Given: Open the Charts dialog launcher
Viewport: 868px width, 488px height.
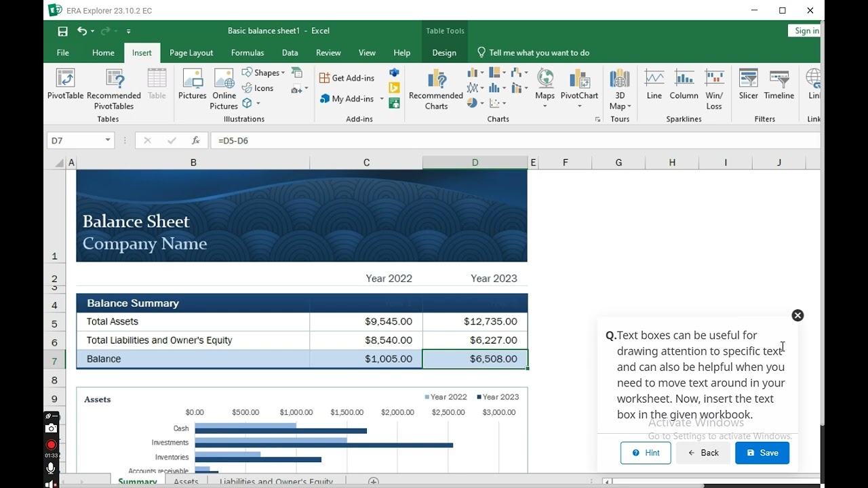Looking at the screenshot, I should pos(597,119).
